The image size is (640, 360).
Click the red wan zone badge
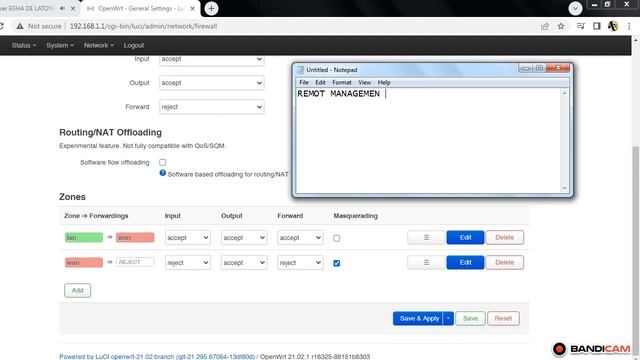coord(84,262)
